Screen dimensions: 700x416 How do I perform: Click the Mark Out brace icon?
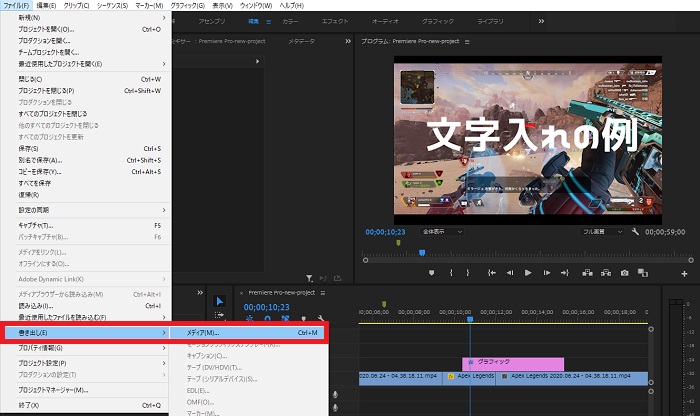467,273
